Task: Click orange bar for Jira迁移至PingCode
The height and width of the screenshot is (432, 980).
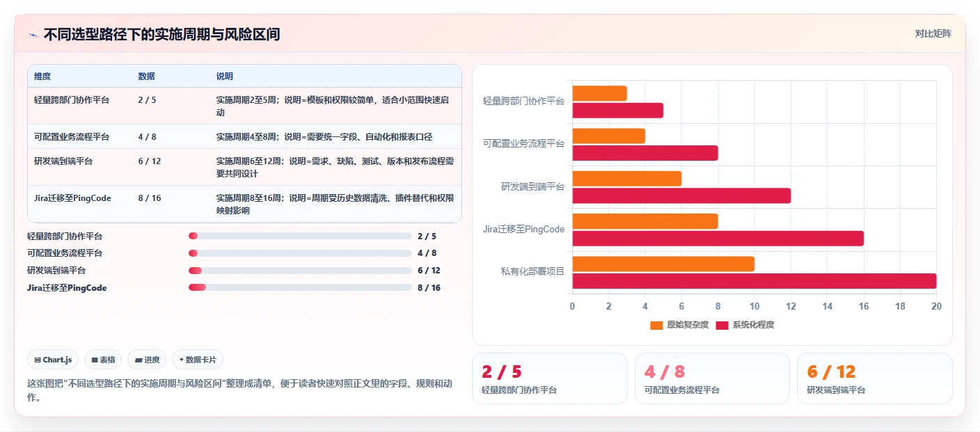Action: [645, 221]
